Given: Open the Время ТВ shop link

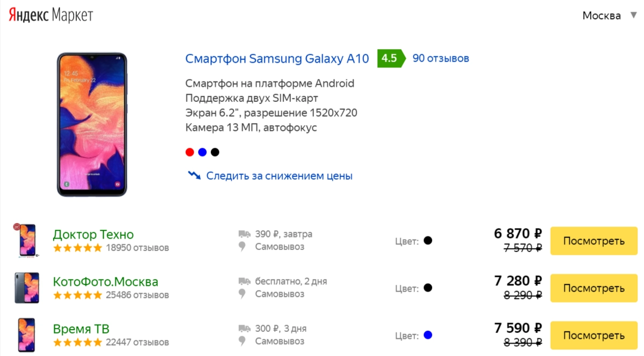Looking at the screenshot, I should click(x=81, y=329).
